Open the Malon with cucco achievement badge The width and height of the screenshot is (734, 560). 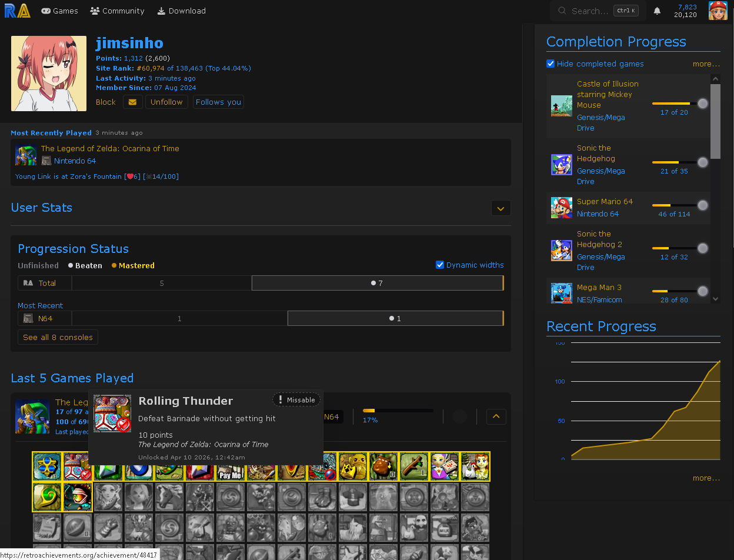475,466
